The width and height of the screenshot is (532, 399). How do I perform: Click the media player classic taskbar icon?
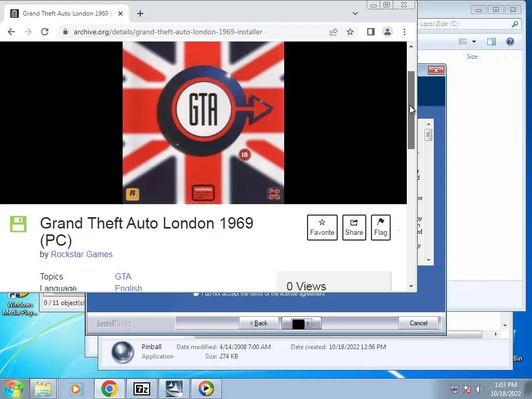coord(206,389)
